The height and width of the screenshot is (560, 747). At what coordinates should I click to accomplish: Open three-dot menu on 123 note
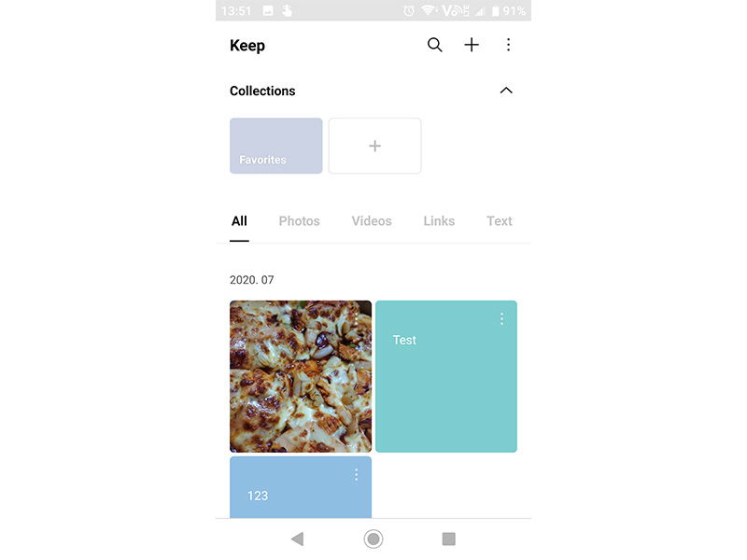[356, 474]
